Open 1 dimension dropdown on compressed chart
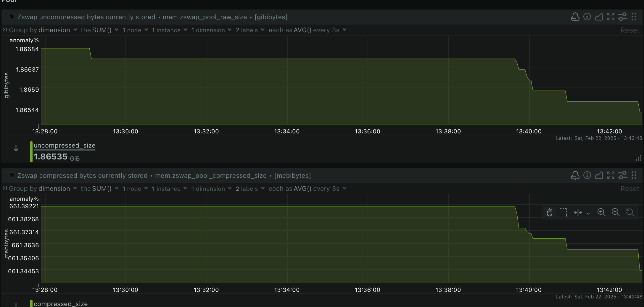The height and width of the screenshot is (307, 644). [x=211, y=188]
